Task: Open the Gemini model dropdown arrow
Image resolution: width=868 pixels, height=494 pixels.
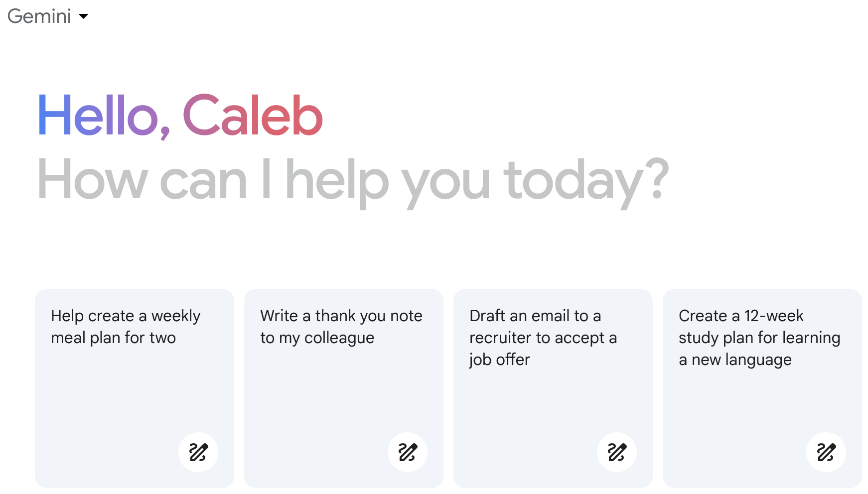Action: 84,16
